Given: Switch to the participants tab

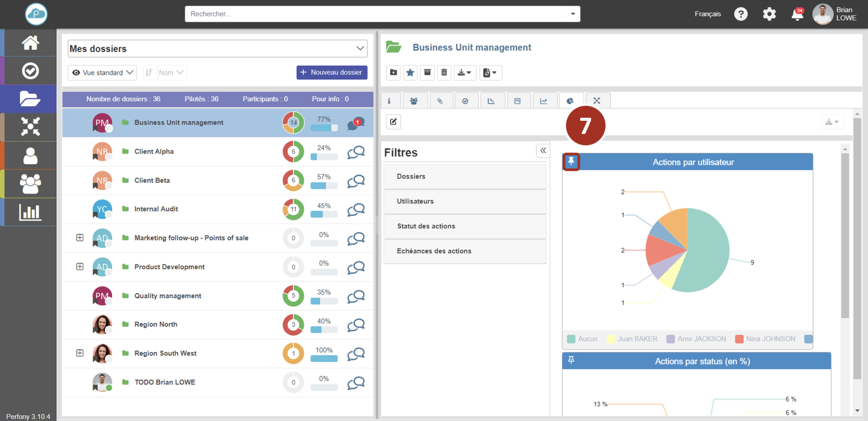Looking at the screenshot, I should [x=414, y=101].
